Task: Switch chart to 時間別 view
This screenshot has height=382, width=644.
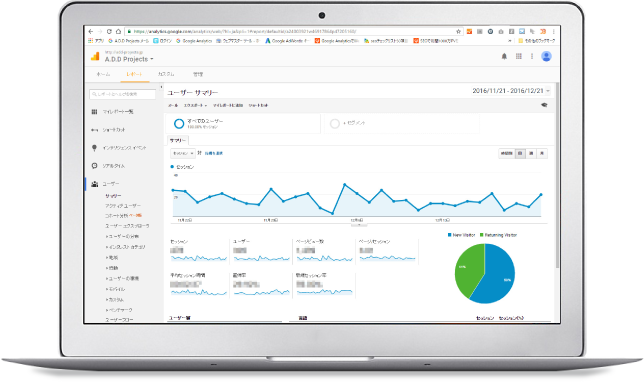Action: click(x=506, y=153)
